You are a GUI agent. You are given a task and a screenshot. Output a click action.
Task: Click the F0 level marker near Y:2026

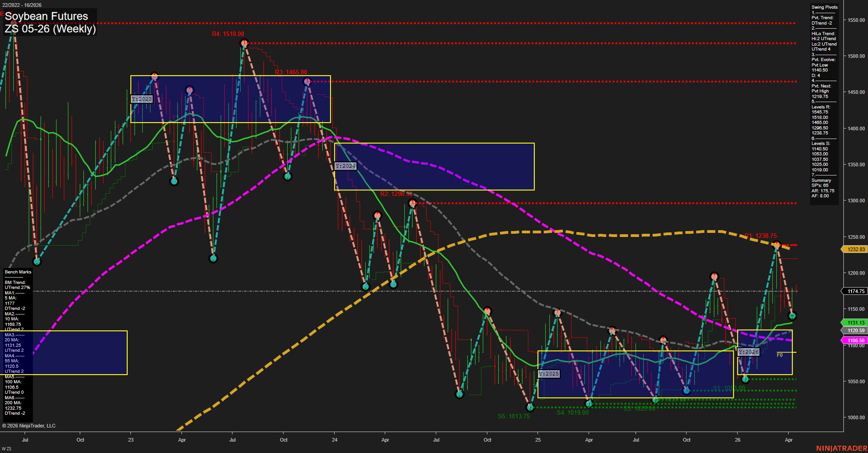pyautogui.click(x=780, y=354)
